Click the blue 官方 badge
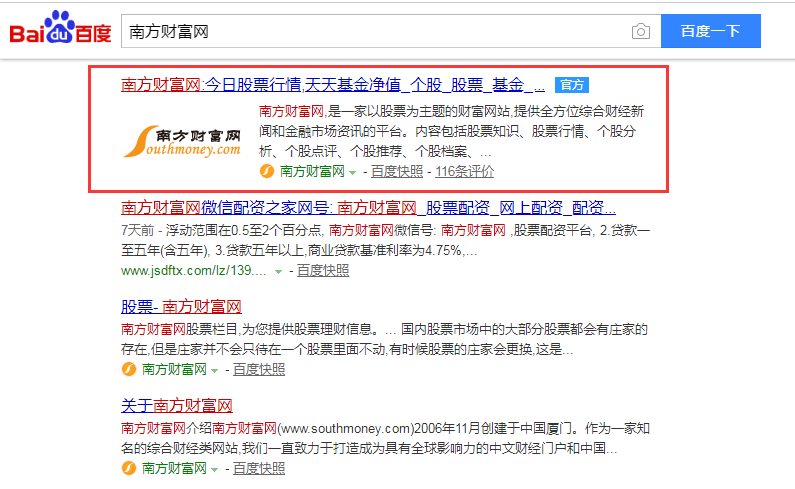 click(572, 85)
